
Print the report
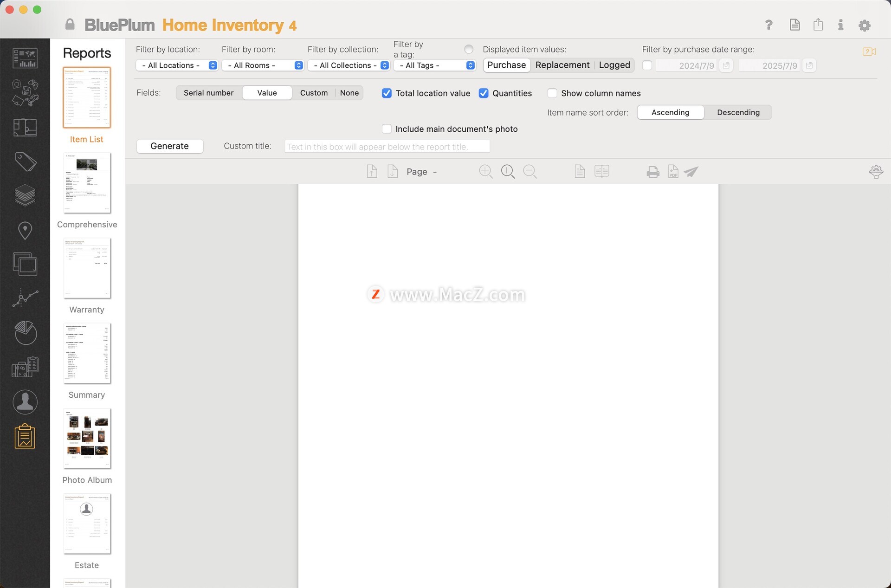(x=653, y=172)
